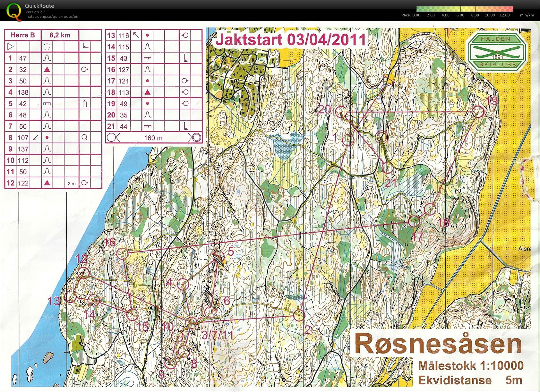
Task: Click the '8,2 km' course length cell
Action: (x=60, y=35)
